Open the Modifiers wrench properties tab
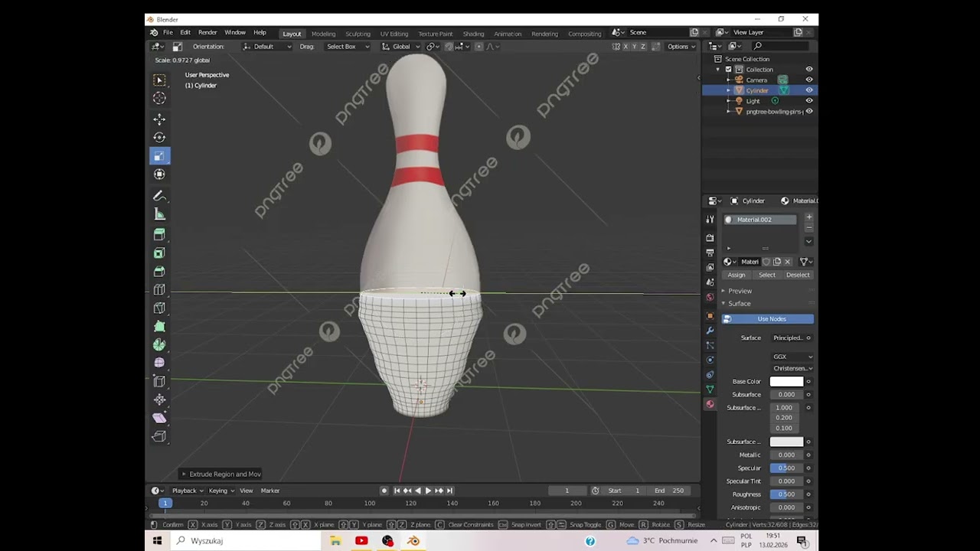 710,331
